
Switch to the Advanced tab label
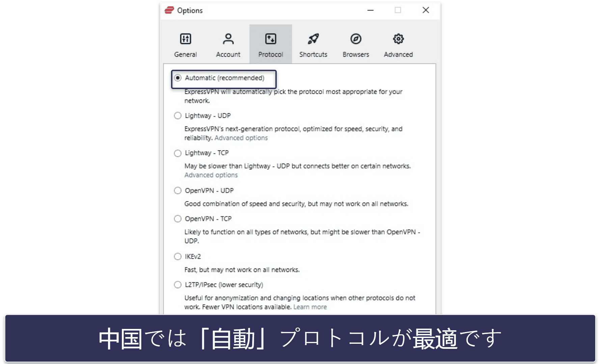[398, 54]
